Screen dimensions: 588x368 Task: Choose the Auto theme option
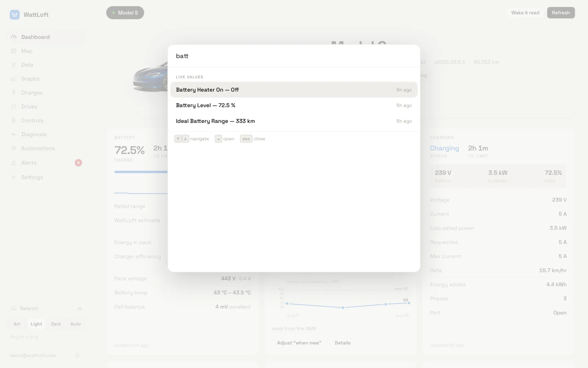pos(76,324)
